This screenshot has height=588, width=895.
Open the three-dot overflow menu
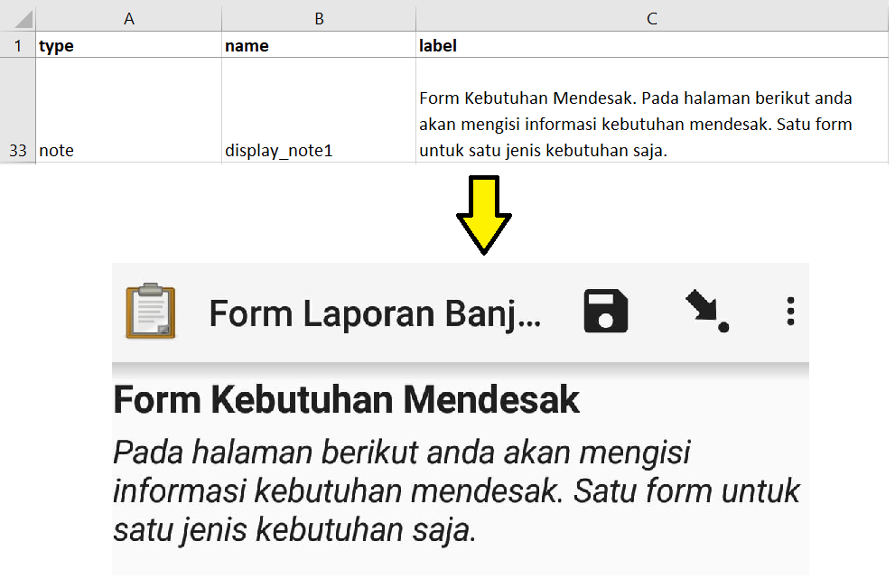[790, 312]
